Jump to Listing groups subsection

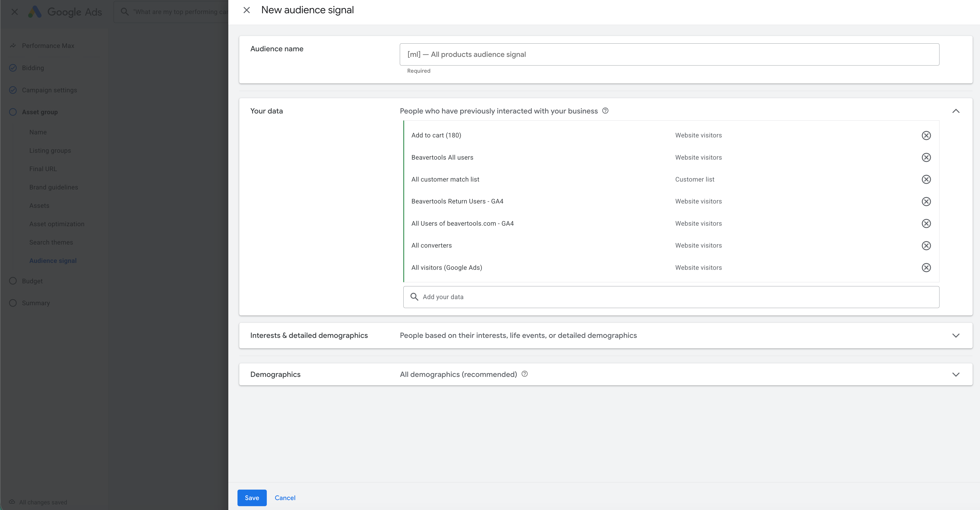click(x=50, y=150)
